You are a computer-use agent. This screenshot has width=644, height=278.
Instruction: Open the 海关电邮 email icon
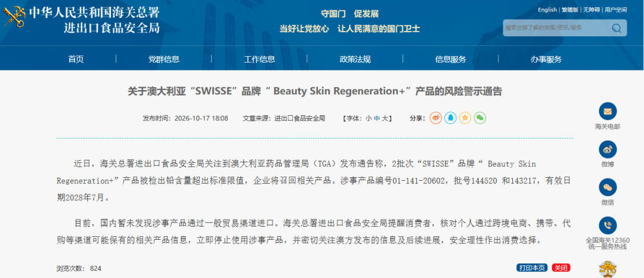[608, 112]
